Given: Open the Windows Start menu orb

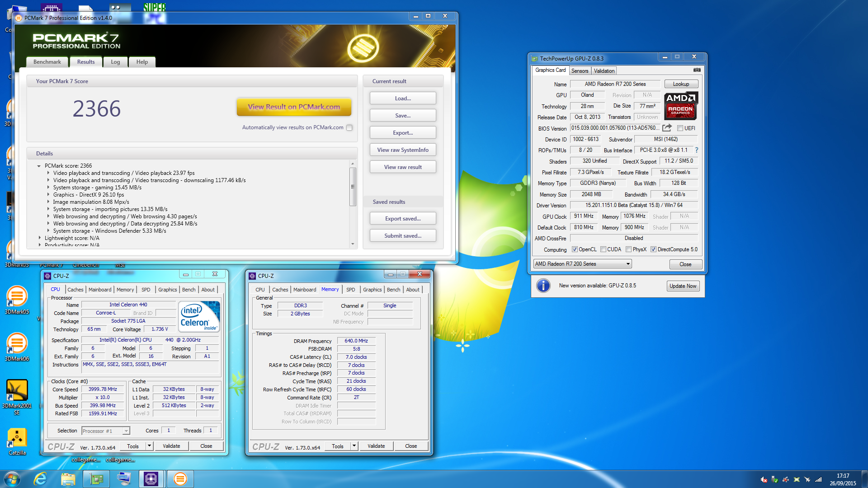Looking at the screenshot, I should 12,479.
